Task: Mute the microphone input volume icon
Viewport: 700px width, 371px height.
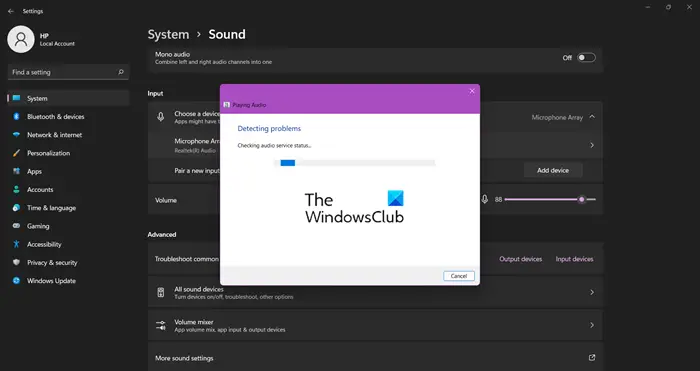Action: click(x=484, y=200)
